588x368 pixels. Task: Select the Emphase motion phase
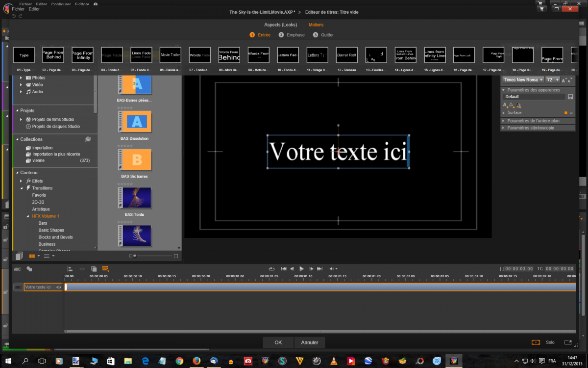(292, 35)
